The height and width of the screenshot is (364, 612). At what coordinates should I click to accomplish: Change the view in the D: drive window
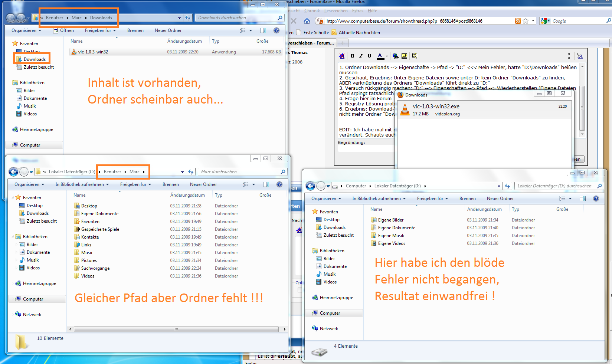pos(562,199)
